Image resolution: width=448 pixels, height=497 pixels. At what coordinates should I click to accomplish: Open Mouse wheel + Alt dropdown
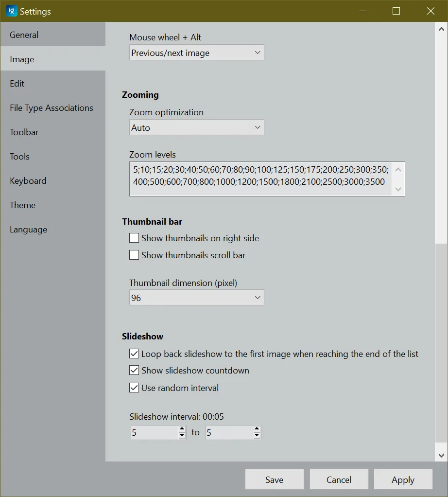click(197, 53)
